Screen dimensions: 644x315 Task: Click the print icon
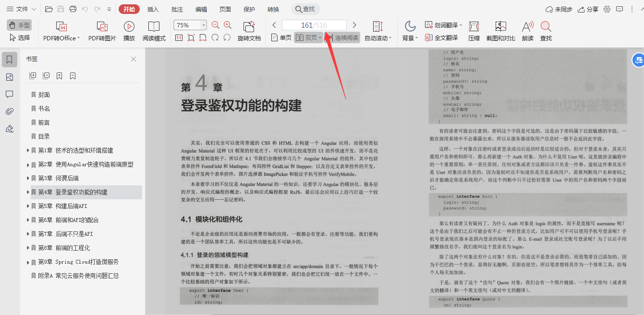coord(73,9)
